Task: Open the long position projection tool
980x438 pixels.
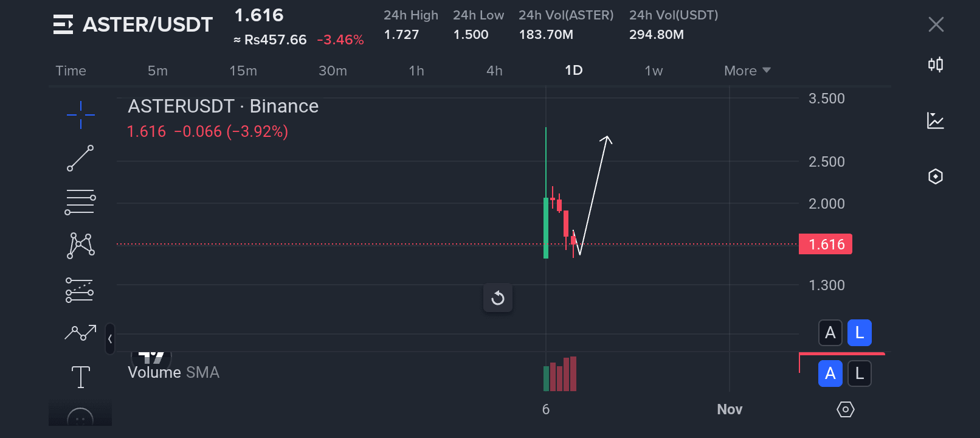Action: click(x=80, y=290)
